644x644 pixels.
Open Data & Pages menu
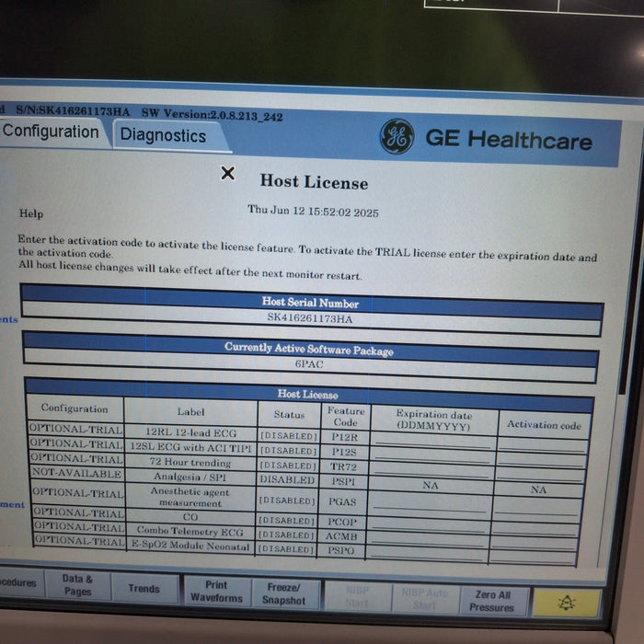77,585
